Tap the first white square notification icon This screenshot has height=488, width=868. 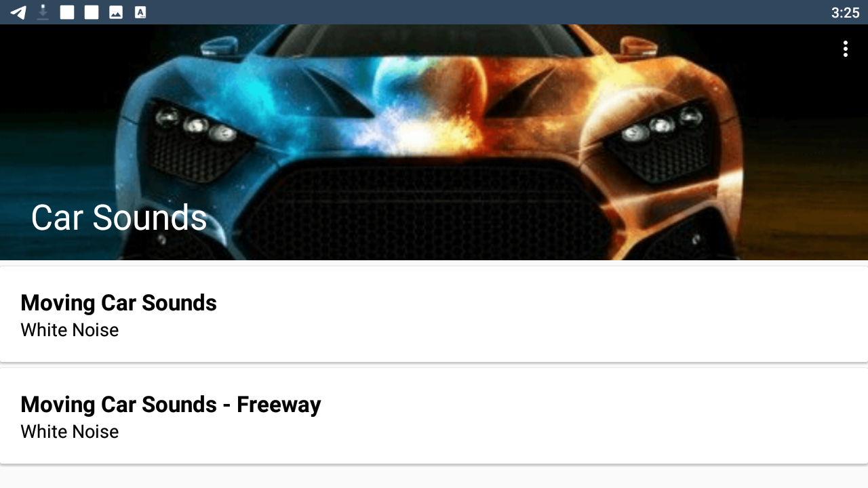coord(67,12)
